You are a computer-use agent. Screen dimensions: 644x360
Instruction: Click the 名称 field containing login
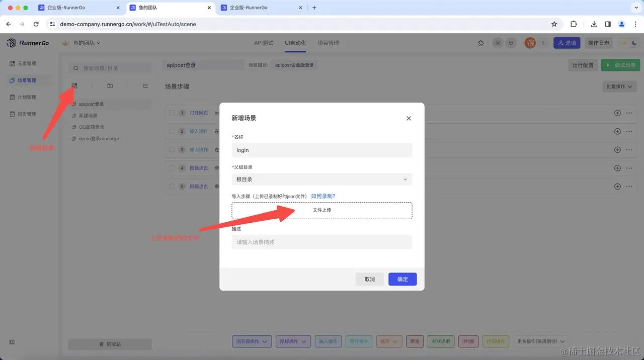(x=322, y=150)
